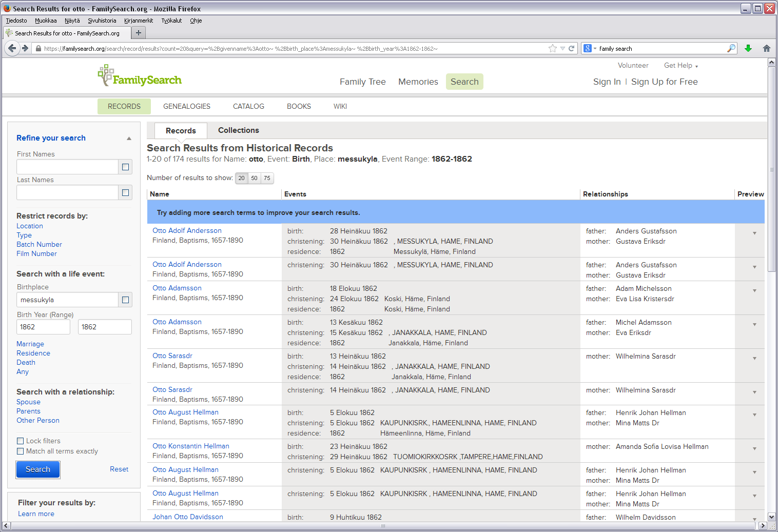This screenshot has height=532, width=778.
Task: Open downloads with the green arrow icon
Action: tap(748, 48)
